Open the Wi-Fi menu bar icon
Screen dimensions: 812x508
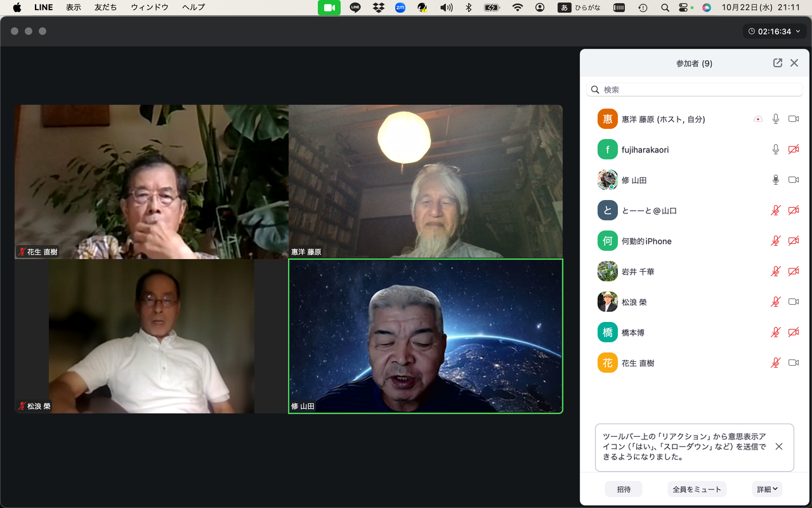pyautogui.click(x=518, y=8)
